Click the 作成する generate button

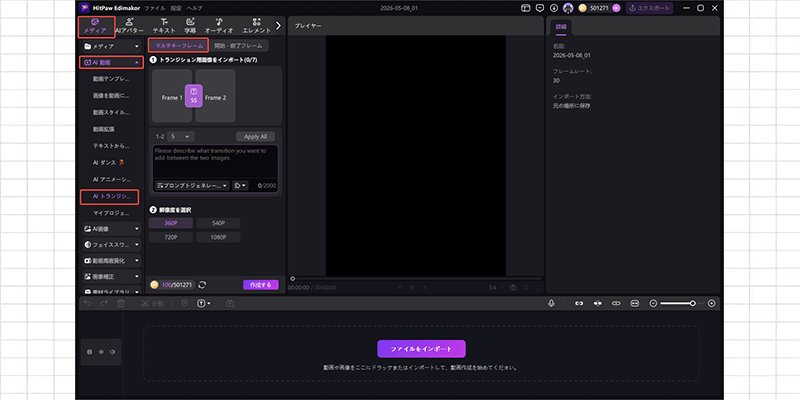coord(261,285)
